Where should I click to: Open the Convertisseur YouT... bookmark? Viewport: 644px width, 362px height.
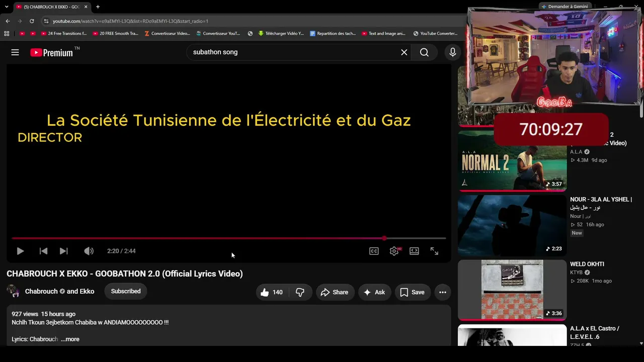click(218, 34)
